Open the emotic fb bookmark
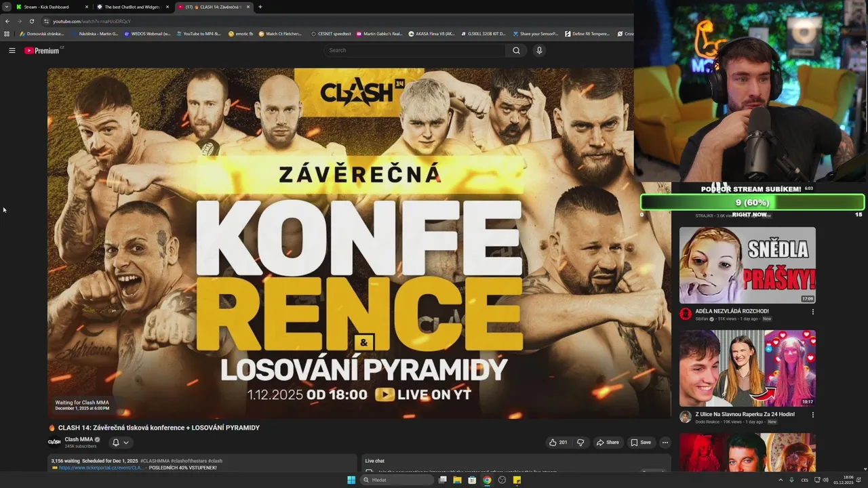Viewport: 868px width, 488px height. click(241, 33)
